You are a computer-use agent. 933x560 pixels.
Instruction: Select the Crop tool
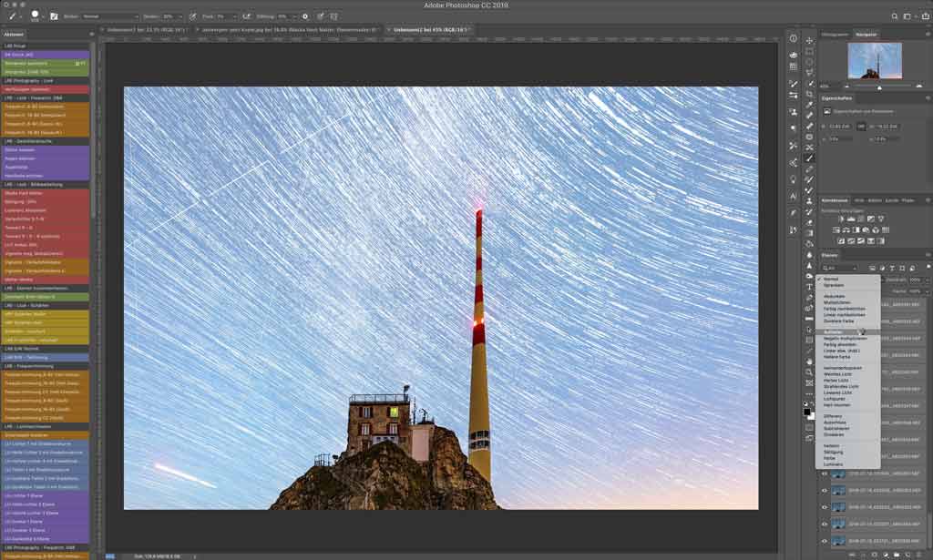[809, 94]
